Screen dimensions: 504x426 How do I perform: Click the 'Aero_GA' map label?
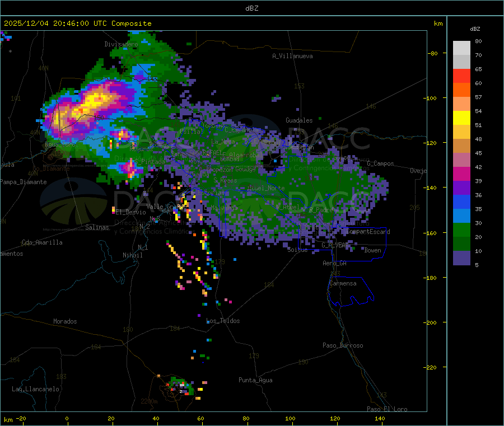click(334, 263)
